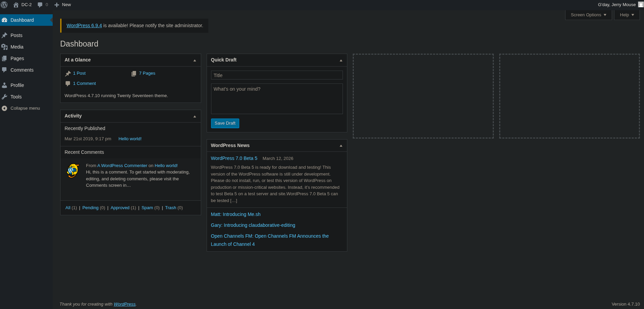Image resolution: width=644 pixels, height=309 pixels.
Task: Open Media menu item
Action: [26, 47]
